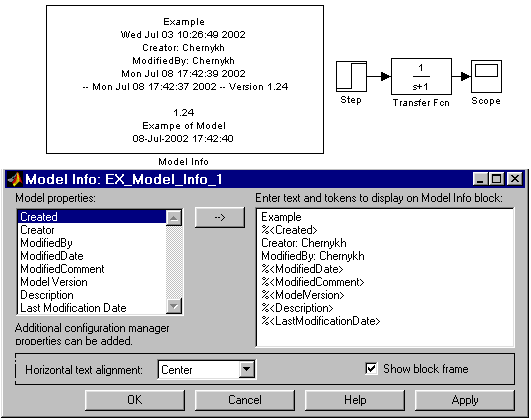Click the Model Info block label
Image resolution: width=531 pixels, height=420 pixels.
[x=183, y=162]
